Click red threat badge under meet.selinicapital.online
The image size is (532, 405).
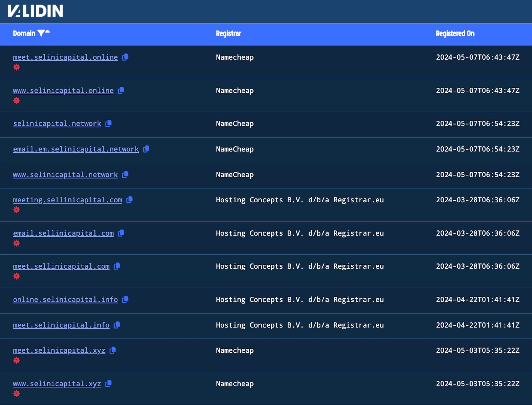tap(17, 67)
